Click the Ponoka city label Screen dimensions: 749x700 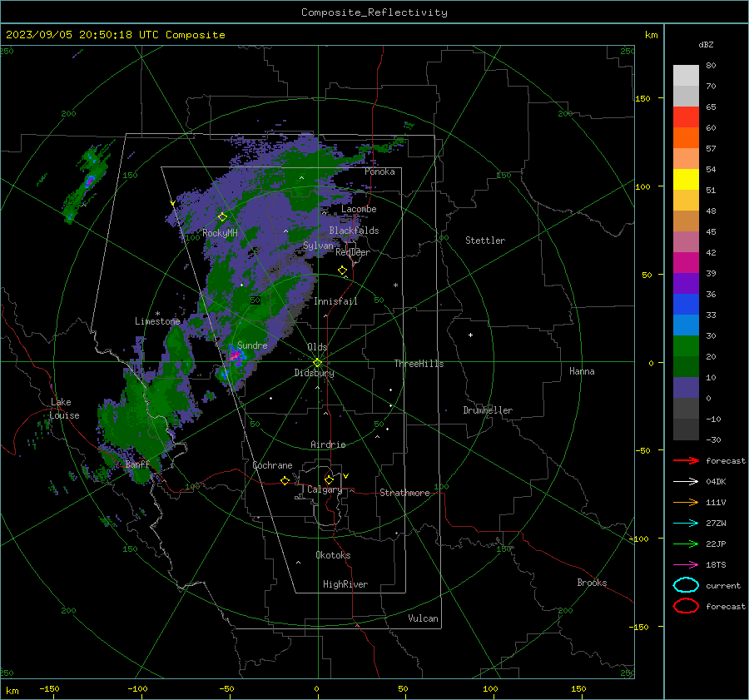(x=379, y=171)
